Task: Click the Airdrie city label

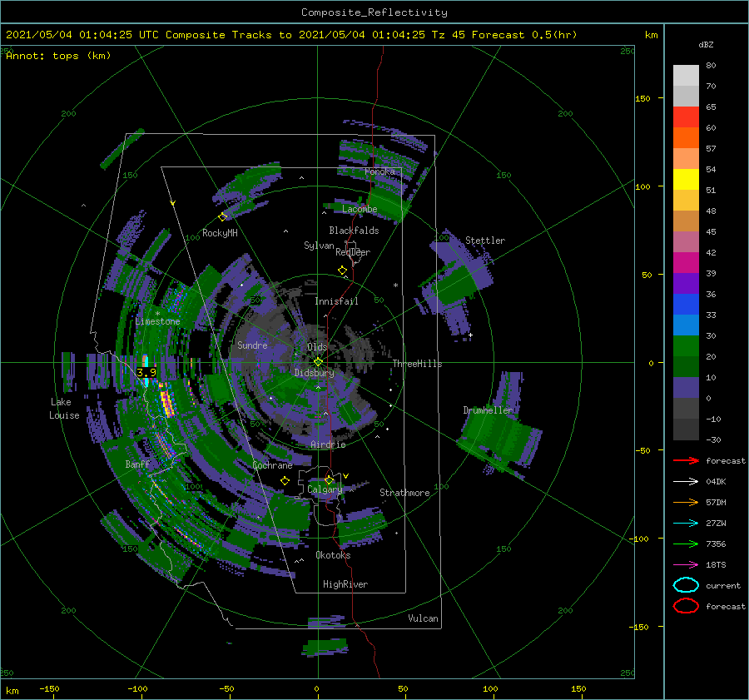Action: tap(328, 444)
